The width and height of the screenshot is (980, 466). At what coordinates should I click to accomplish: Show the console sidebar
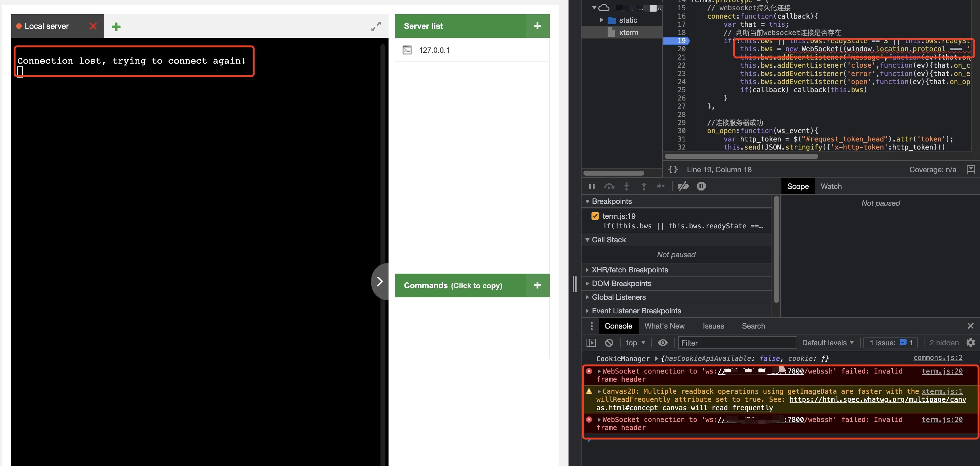tap(591, 343)
